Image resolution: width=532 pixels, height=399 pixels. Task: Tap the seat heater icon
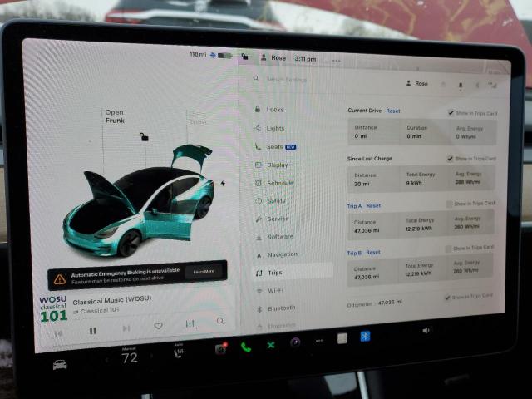pos(179,352)
